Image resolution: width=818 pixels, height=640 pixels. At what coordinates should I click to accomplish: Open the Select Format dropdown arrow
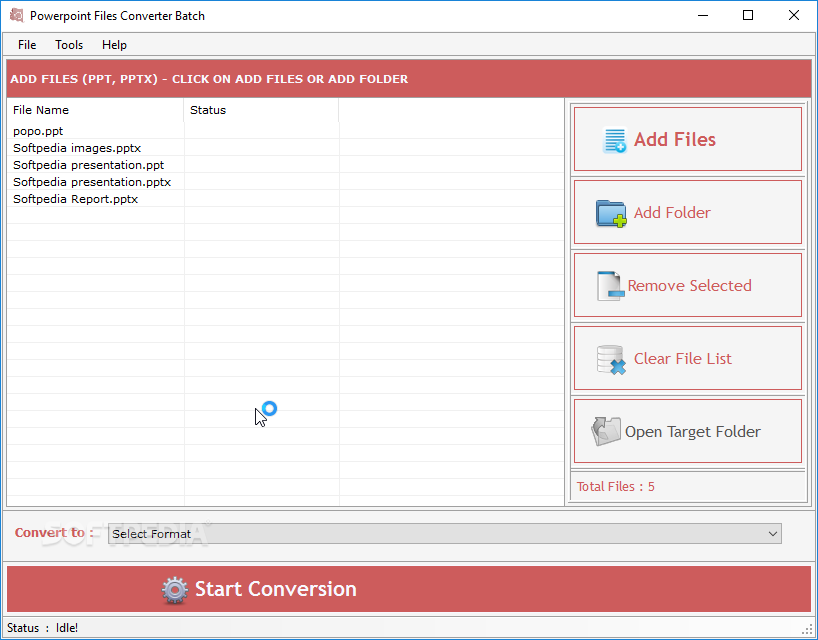point(773,534)
